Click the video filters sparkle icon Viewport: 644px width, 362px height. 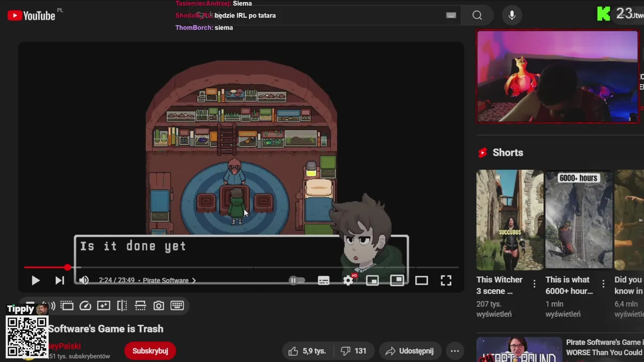[104, 306]
